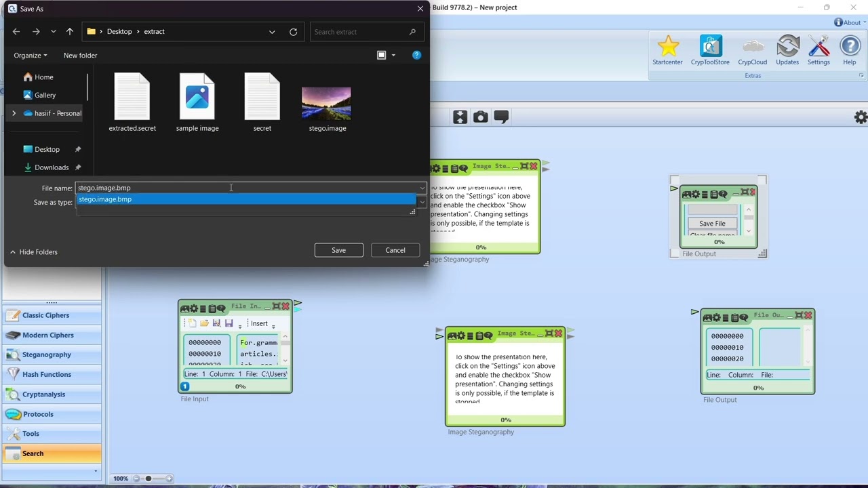868x488 pixels.
Task: Select Gallery in navigation pane
Action: point(45,95)
